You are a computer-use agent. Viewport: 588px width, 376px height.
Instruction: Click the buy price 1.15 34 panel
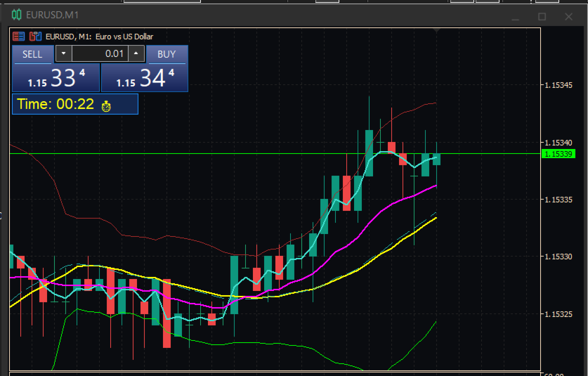tap(145, 78)
